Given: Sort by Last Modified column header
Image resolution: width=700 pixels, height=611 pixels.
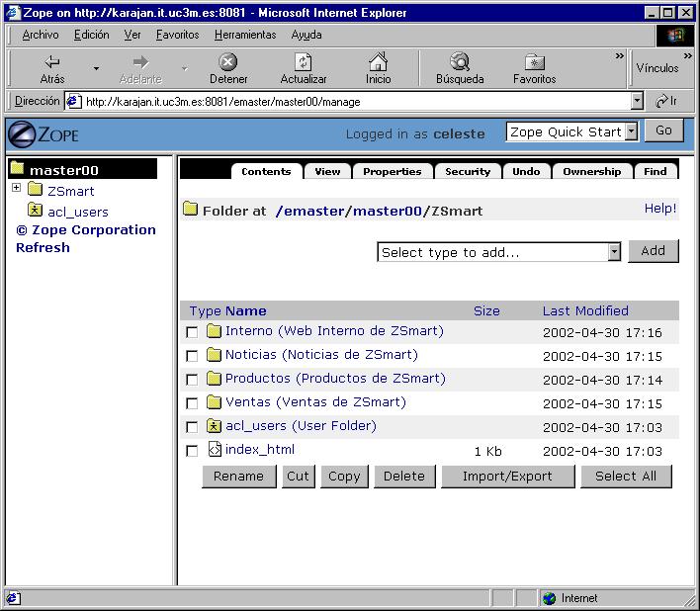Looking at the screenshot, I should pyautogui.click(x=585, y=310).
